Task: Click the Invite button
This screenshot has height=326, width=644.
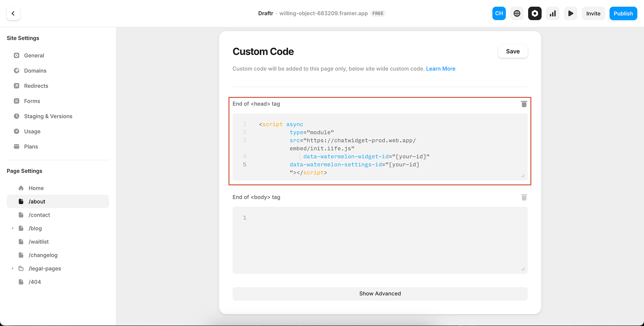Action: [593, 13]
